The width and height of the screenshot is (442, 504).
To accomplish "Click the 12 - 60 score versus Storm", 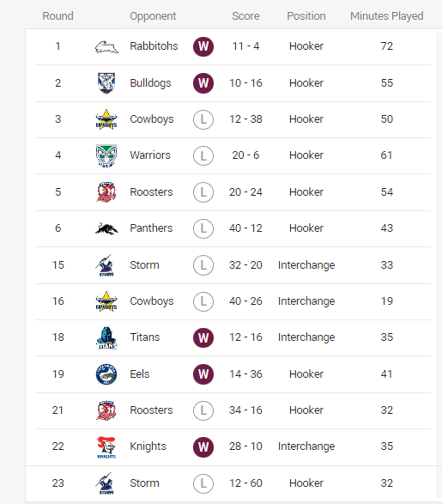I will 245,483.
